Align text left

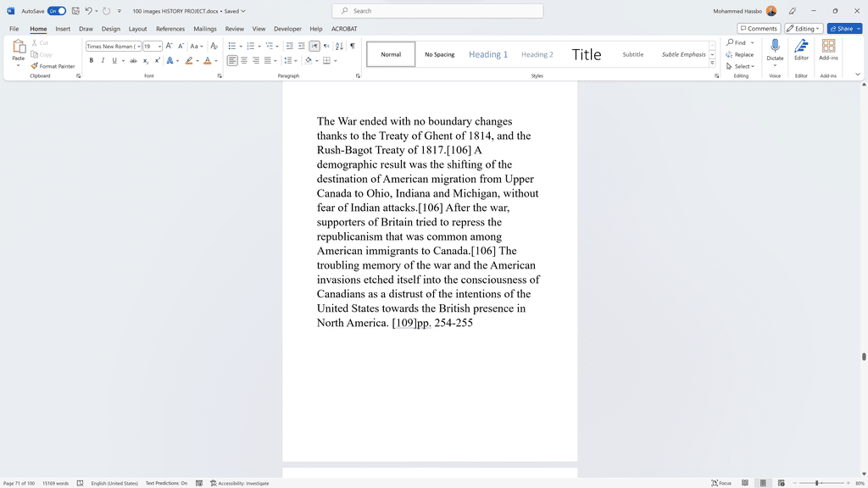pos(232,61)
